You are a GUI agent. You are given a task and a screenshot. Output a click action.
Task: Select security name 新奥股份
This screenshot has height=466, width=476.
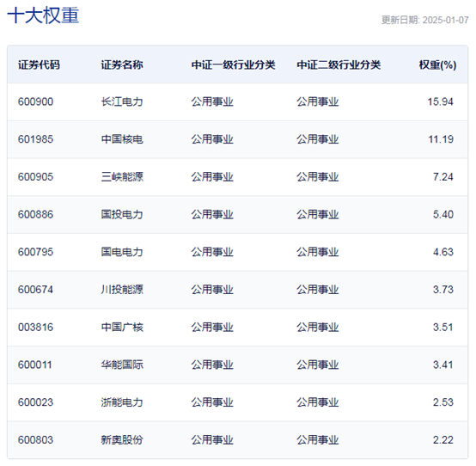[x=122, y=440]
